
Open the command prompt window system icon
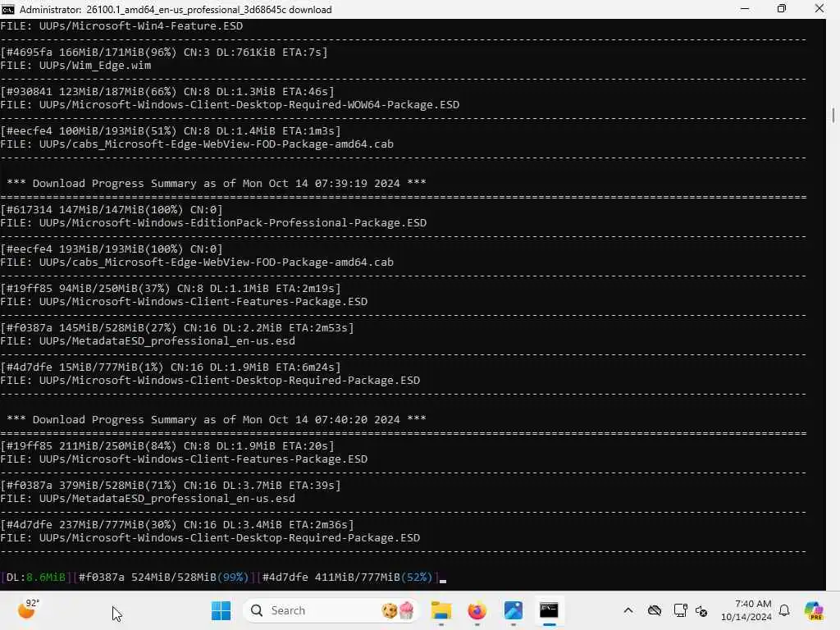(8, 9)
